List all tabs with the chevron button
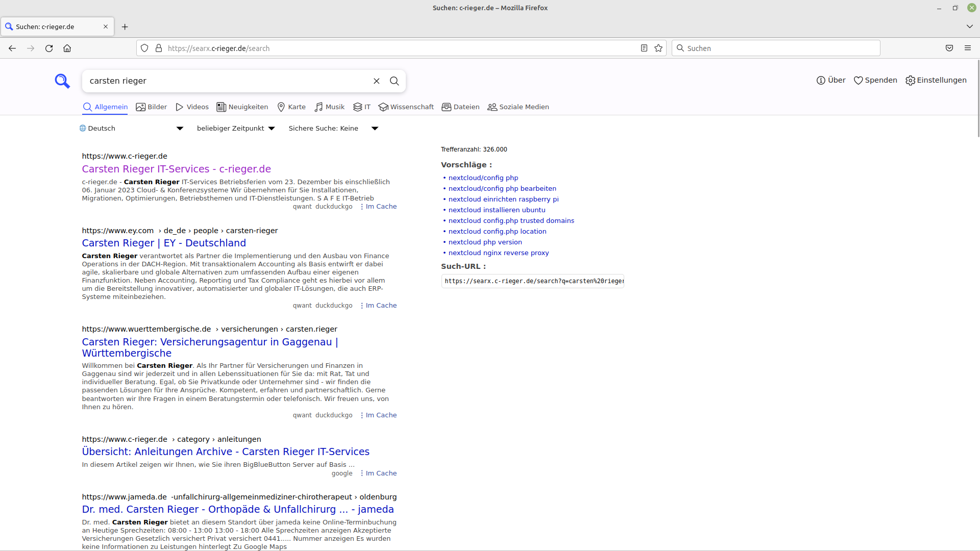Screen dimensions: 980x551 [x=970, y=27]
